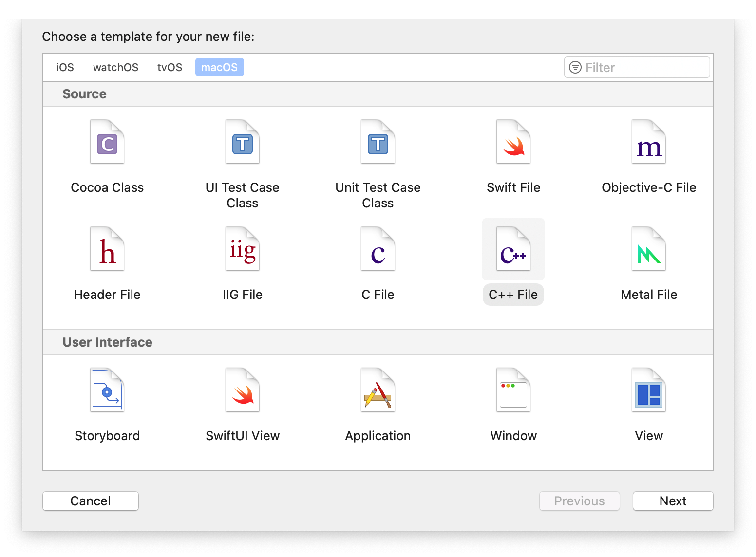Switch to the watchOS platform tab
The image size is (756, 557).
[115, 67]
